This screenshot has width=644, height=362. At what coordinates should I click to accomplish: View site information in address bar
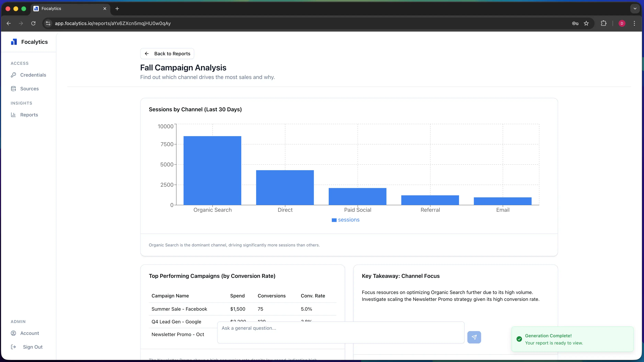(48, 23)
